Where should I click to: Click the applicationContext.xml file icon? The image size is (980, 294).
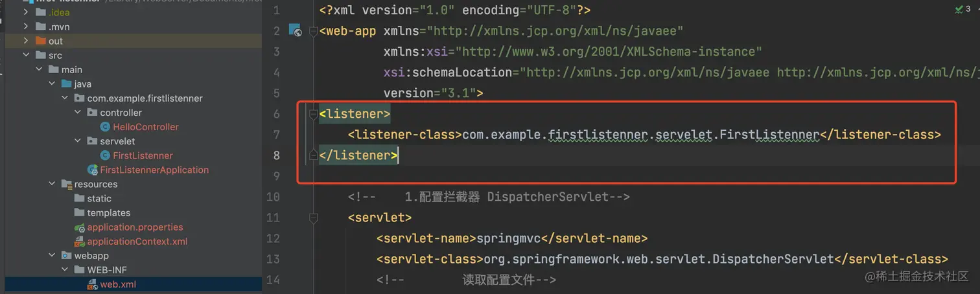point(79,242)
